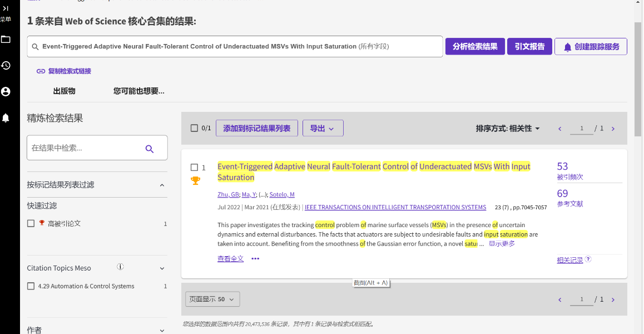Click the magnifier icon in refine search box
This screenshot has width=644, height=334.
pos(149,149)
